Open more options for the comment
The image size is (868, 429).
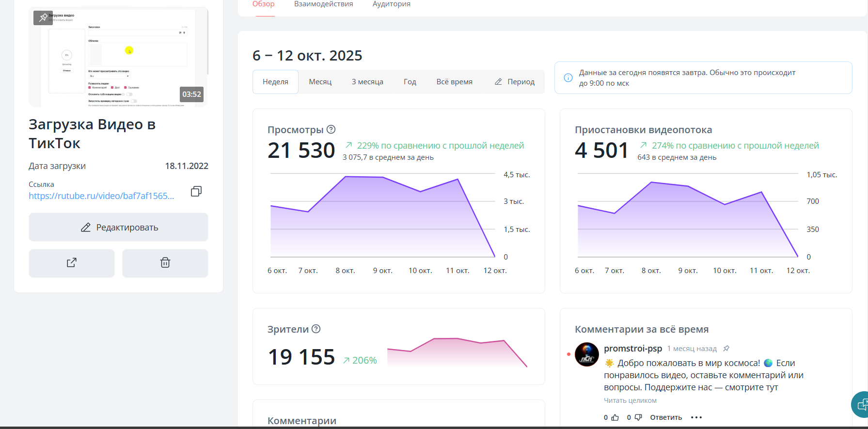click(x=696, y=417)
